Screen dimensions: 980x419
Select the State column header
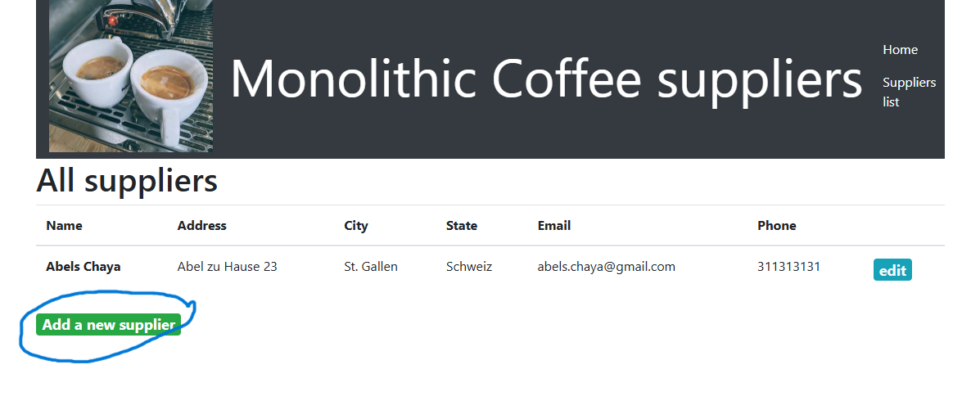462,226
